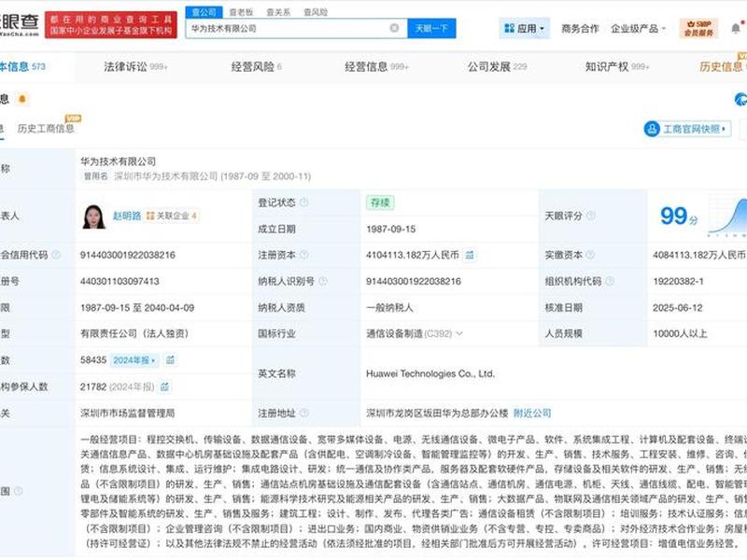Select the 查公司 search tab
The image size is (747, 560).
[204, 12]
